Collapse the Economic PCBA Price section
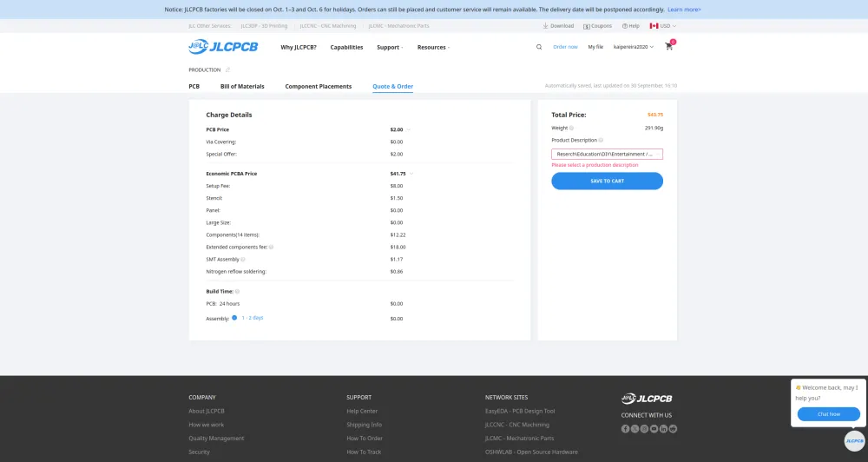 point(411,174)
